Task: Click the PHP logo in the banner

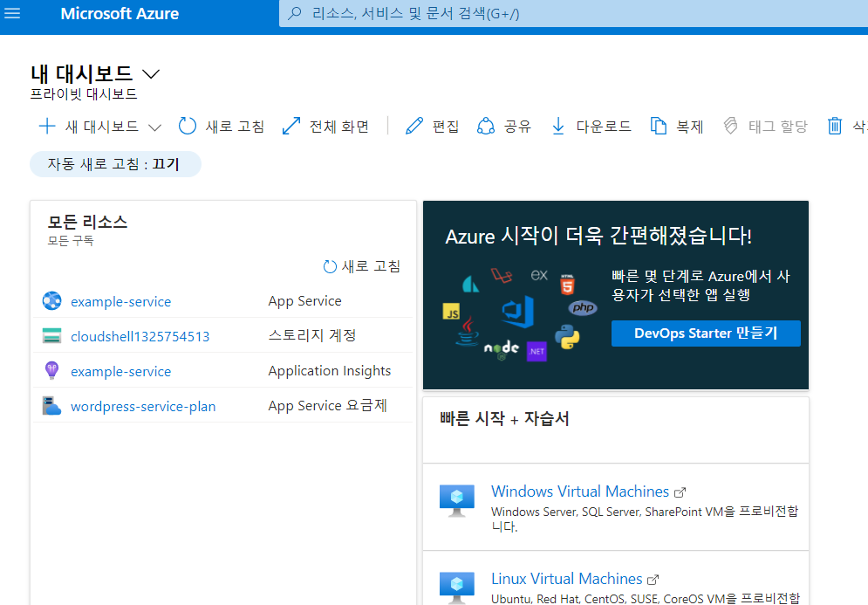Action: tap(583, 307)
